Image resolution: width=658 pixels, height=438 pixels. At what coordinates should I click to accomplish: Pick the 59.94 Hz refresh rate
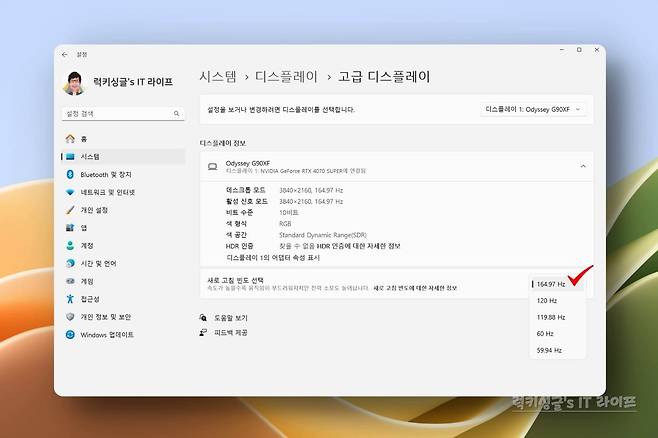pyautogui.click(x=549, y=350)
